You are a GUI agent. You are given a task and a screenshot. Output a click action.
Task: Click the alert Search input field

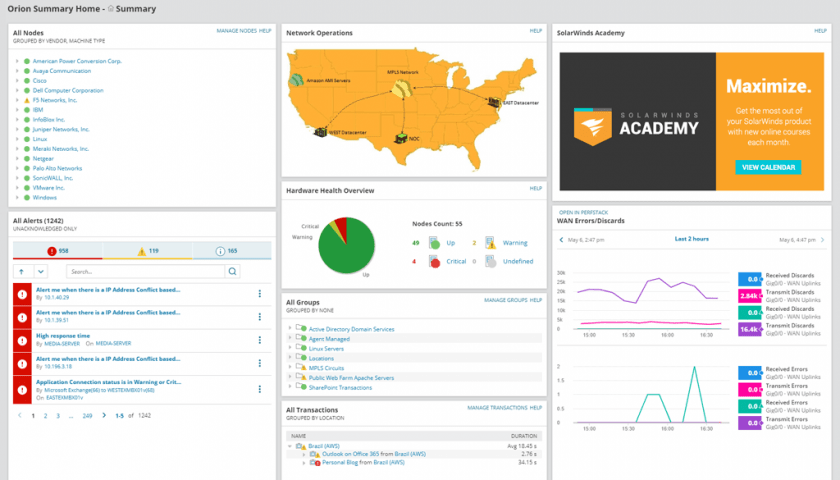146,272
